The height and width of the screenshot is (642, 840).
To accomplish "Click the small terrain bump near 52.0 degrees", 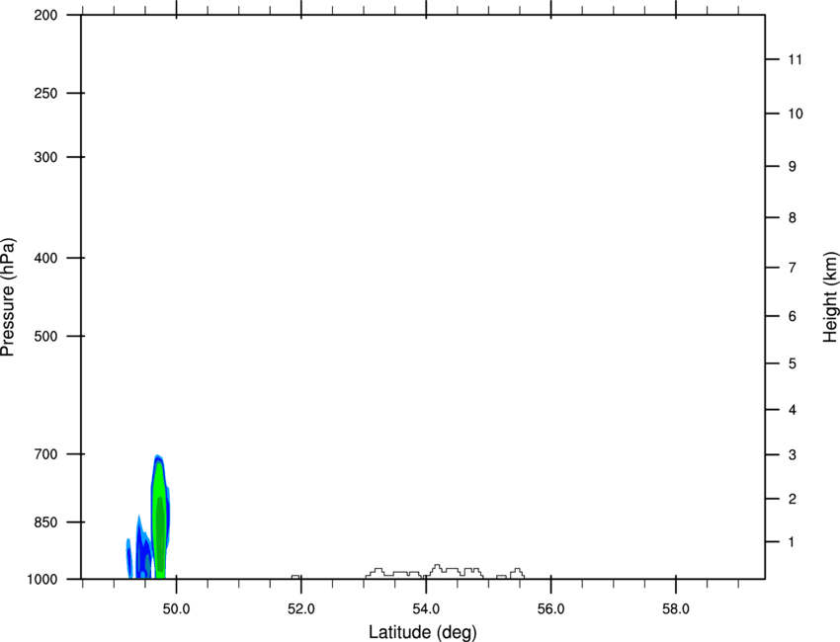I will coord(295,577).
